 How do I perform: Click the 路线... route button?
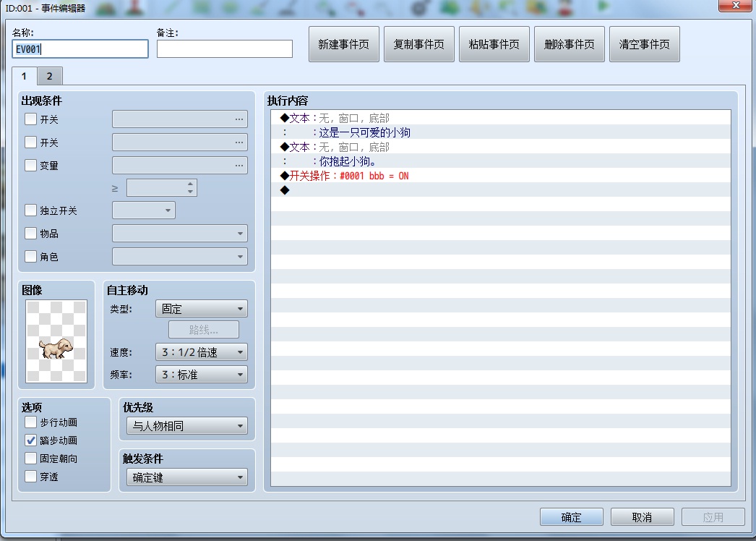(x=204, y=330)
